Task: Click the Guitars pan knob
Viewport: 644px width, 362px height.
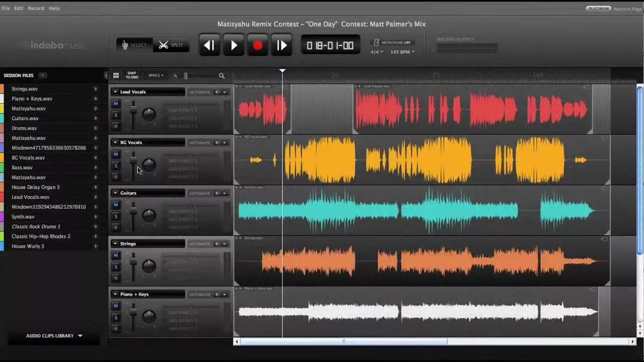Action: 149,215
